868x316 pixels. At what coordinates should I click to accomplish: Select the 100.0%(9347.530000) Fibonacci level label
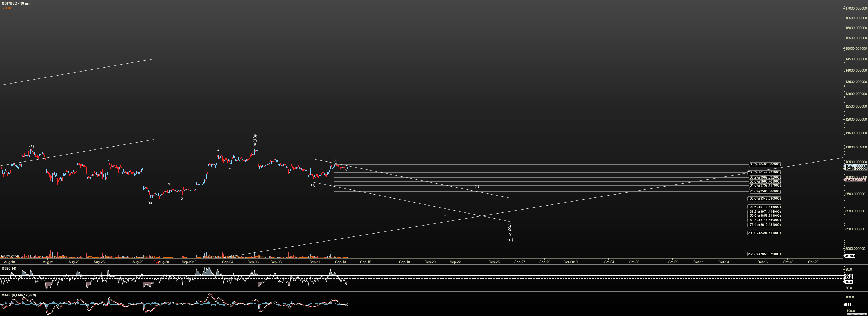pyautogui.click(x=764, y=199)
